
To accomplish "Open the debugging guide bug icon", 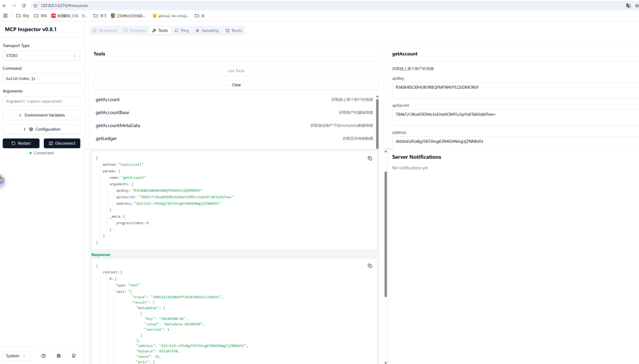I will click(59, 356).
